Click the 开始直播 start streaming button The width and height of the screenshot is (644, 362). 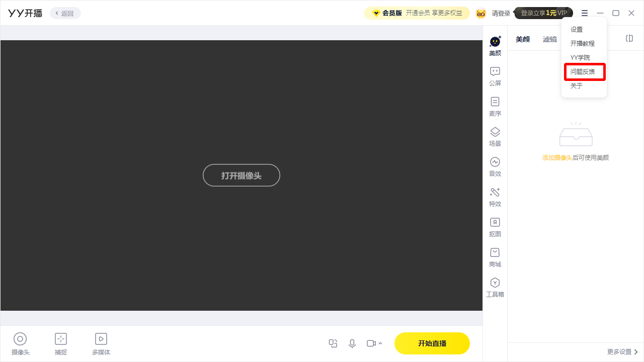click(x=432, y=343)
